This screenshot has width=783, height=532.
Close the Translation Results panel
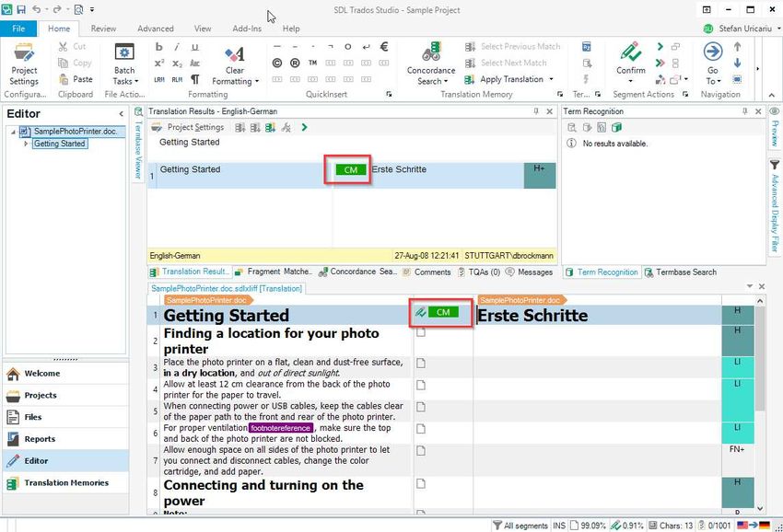[549, 111]
